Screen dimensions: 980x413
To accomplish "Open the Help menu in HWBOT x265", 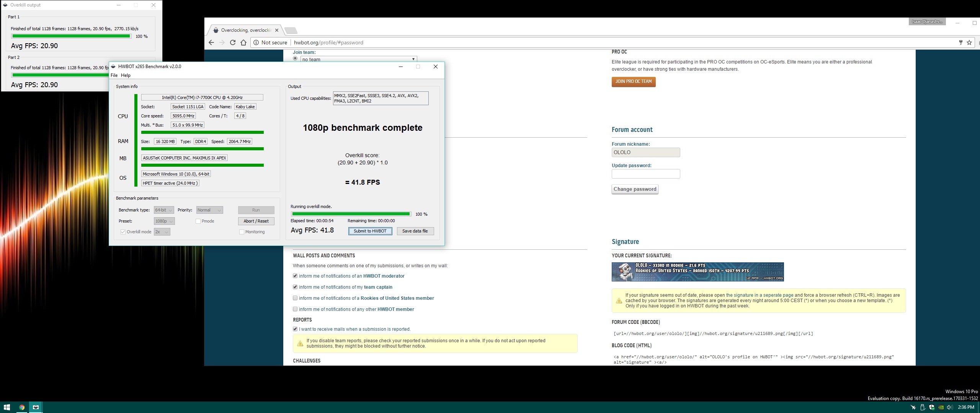I will [126, 75].
